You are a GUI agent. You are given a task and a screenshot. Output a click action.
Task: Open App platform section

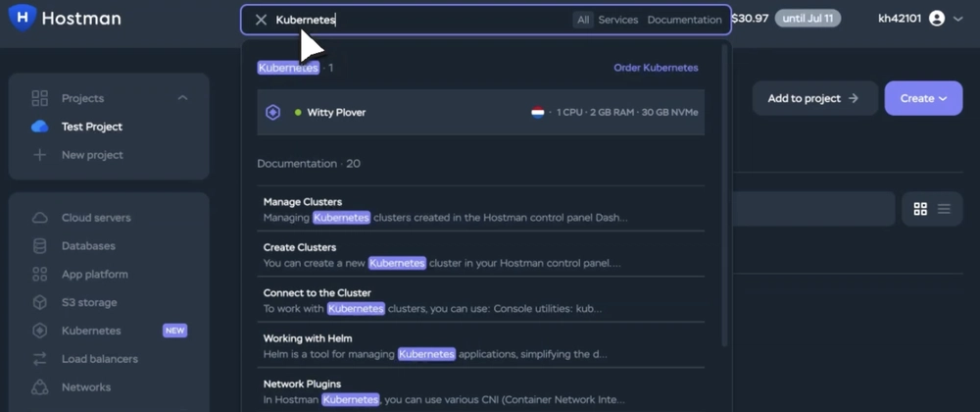click(x=94, y=274)
